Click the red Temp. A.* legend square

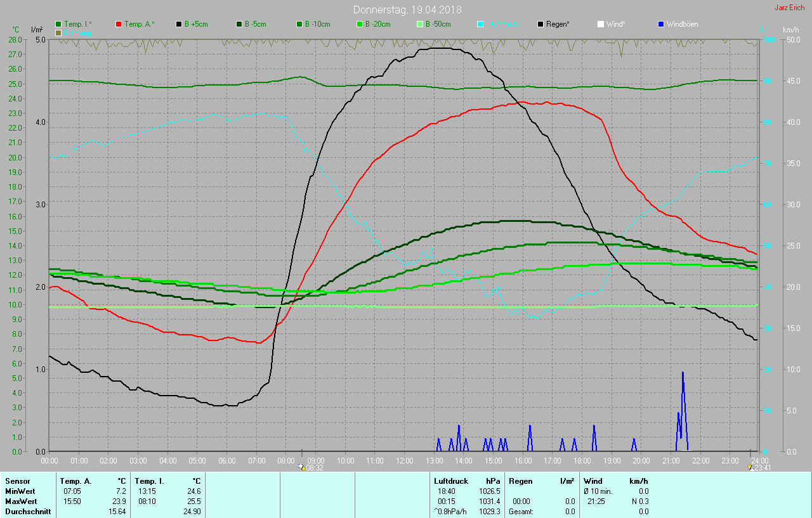coord(119,24)
